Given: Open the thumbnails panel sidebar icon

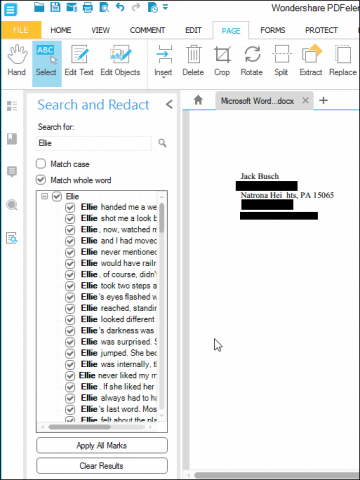Looking at the screenshot, I should [x=12, y=106].
